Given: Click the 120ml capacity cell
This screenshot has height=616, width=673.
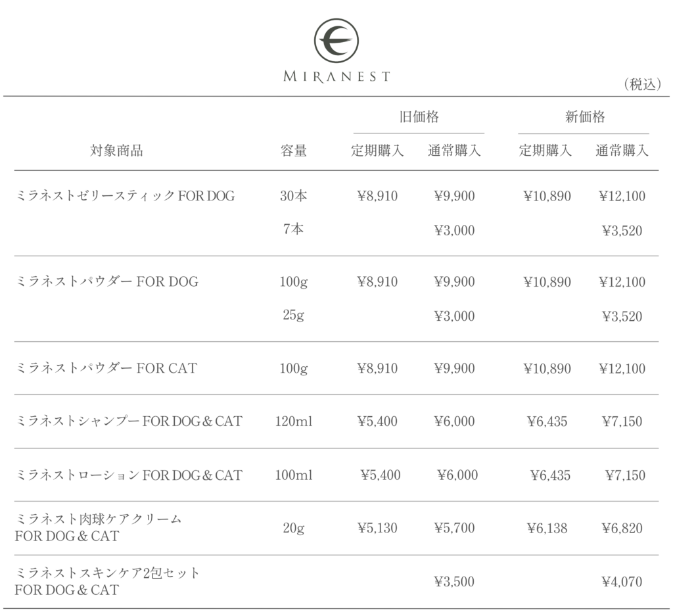Looking at the screenshot, I should pos(294,421).
